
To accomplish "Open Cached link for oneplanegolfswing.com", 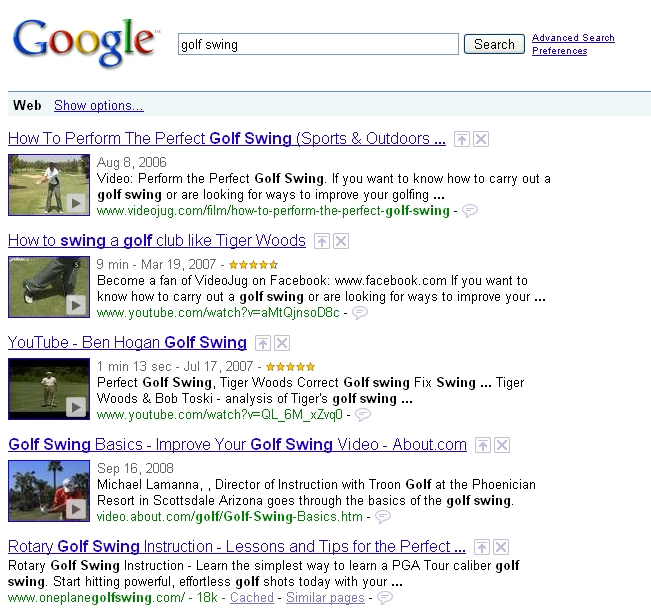I will click(252, 598).
